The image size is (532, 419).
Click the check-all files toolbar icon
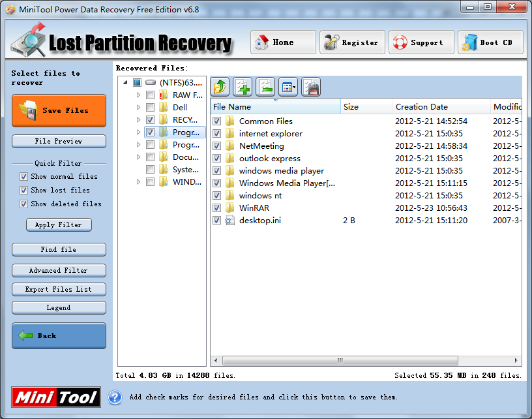(x=243, y=87)
